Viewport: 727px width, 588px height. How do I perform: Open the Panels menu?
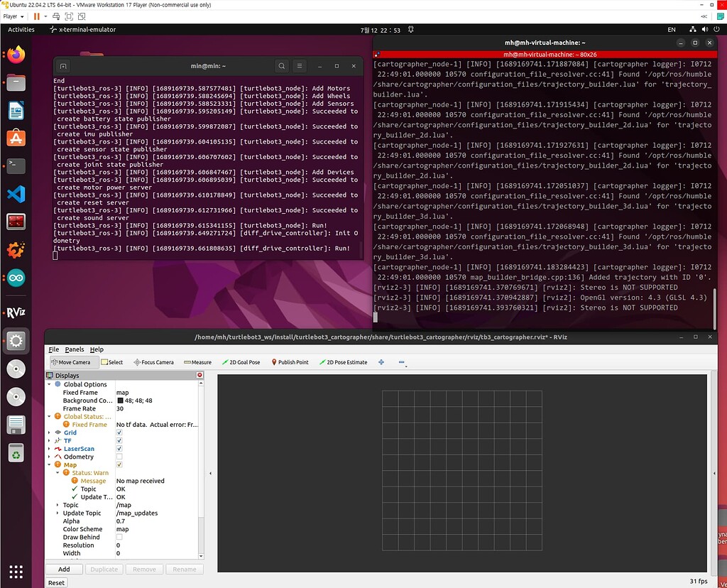pos(74,349)
